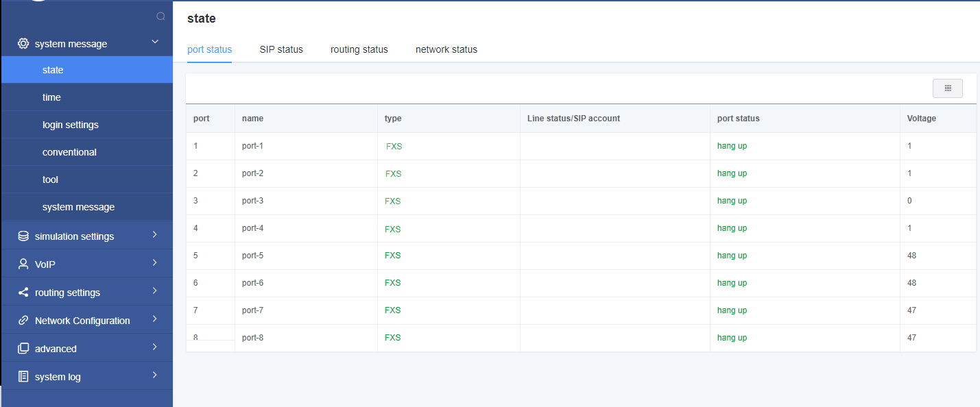
Task: Click hang up status for port-6
Action: point(732,283)
